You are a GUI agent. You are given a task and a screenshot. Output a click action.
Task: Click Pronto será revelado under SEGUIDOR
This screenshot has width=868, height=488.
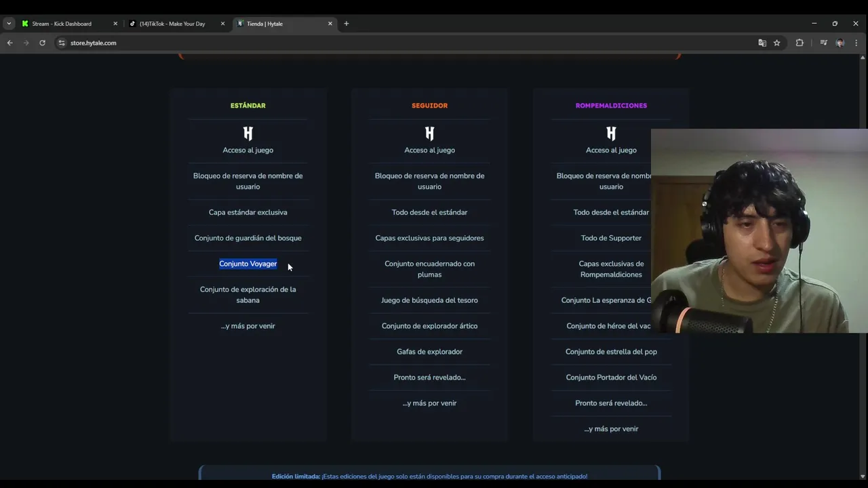(x=430, y=378)
